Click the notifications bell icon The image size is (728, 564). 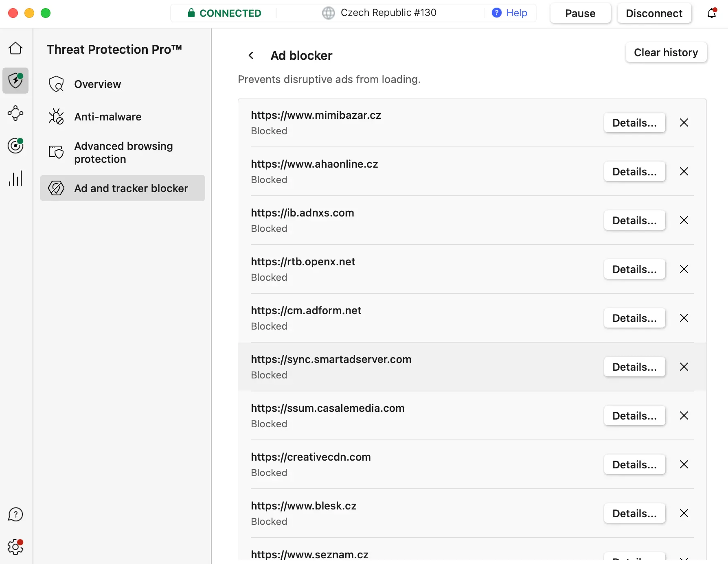click(712, 13)
